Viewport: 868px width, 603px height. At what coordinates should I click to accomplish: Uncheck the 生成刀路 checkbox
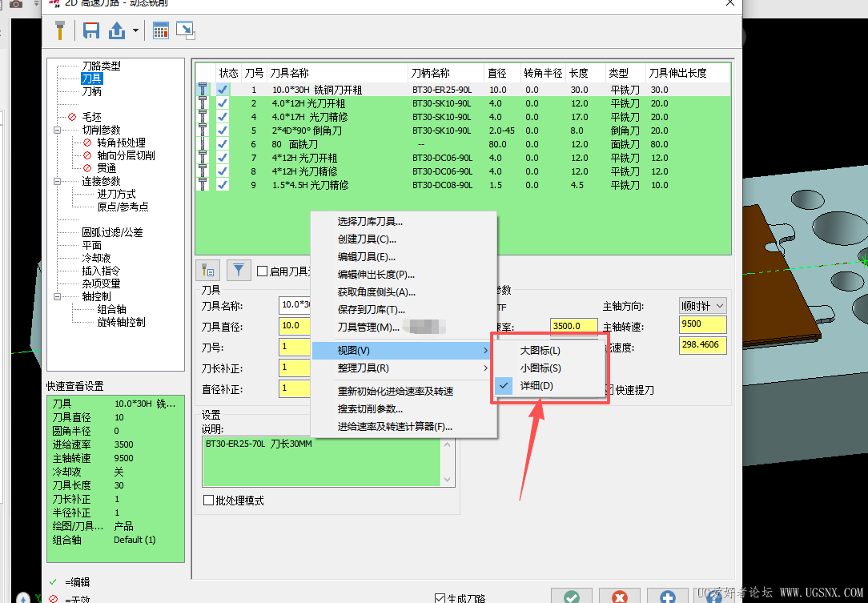[x=440, y=597]
